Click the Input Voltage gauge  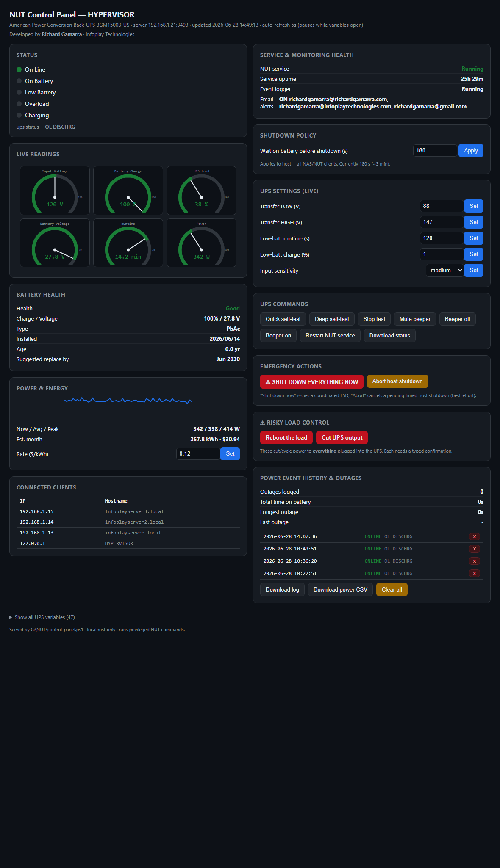pos(55,191)
